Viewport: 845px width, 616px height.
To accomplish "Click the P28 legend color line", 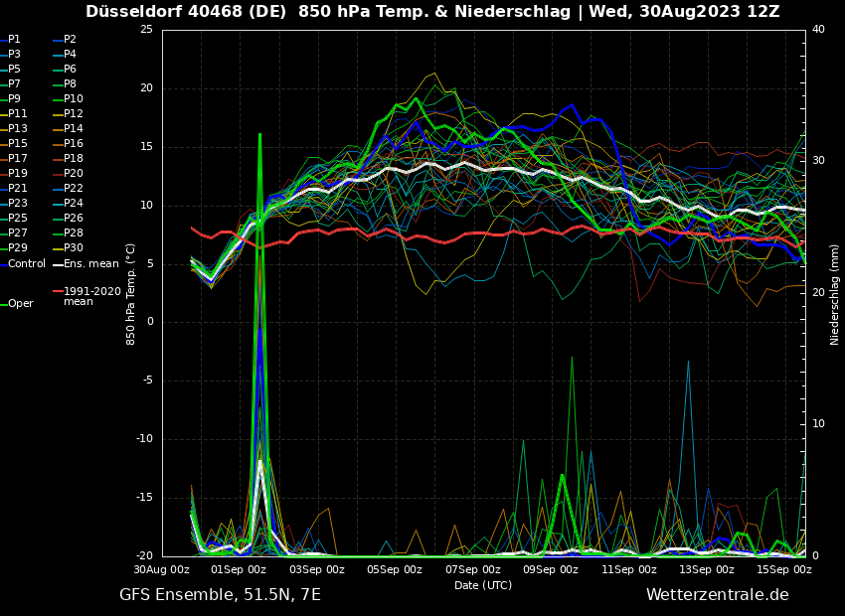I will click(x=58, y=233).
